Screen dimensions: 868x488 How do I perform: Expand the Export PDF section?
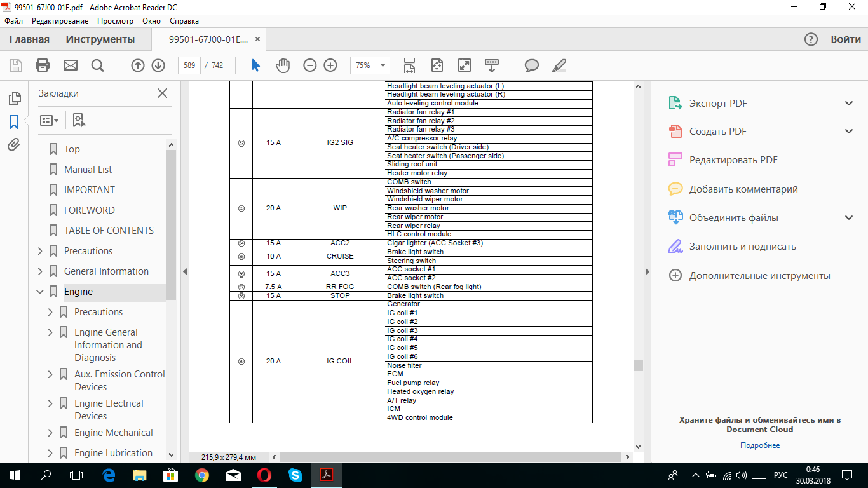click(x=849, y=104)
